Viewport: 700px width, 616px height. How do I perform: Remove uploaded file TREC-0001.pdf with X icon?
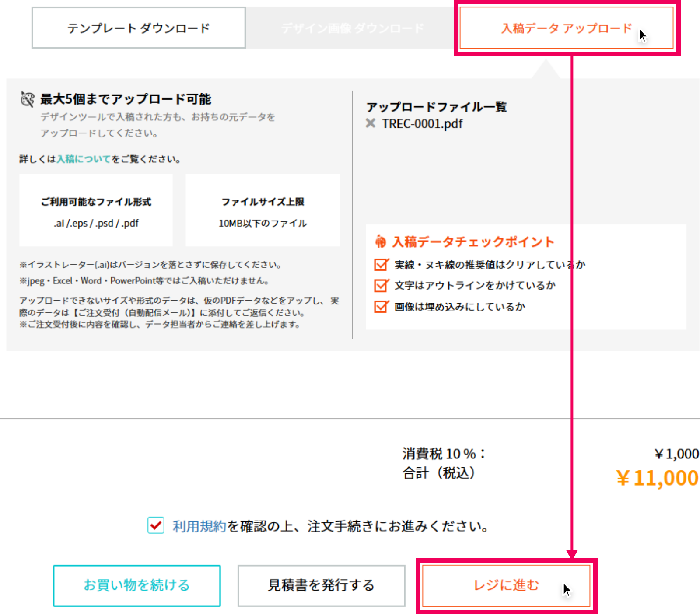point(371,123)
